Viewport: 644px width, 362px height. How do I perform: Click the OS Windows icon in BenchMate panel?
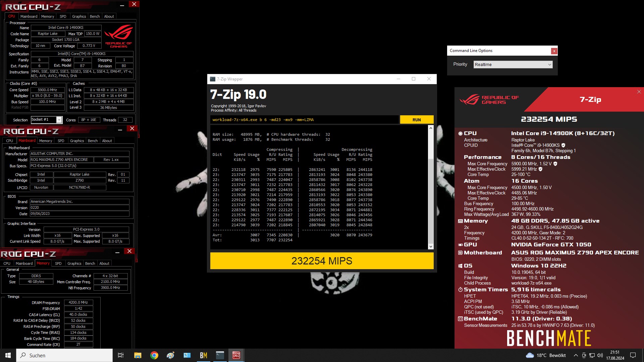(460, 266)
